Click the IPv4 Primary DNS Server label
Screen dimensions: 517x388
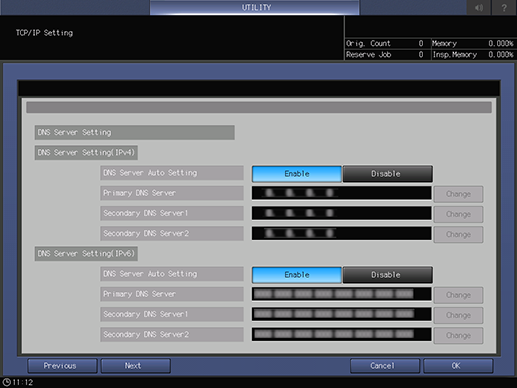point(172,193)
